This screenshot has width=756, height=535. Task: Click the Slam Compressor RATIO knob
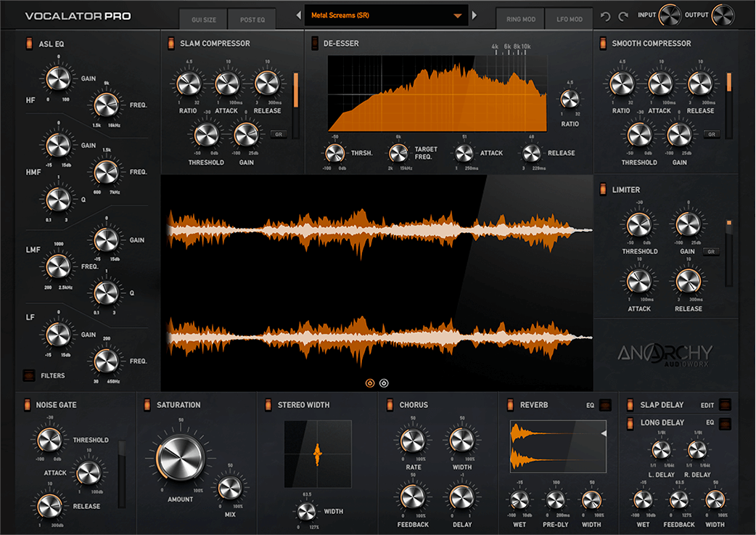point(189,84)
